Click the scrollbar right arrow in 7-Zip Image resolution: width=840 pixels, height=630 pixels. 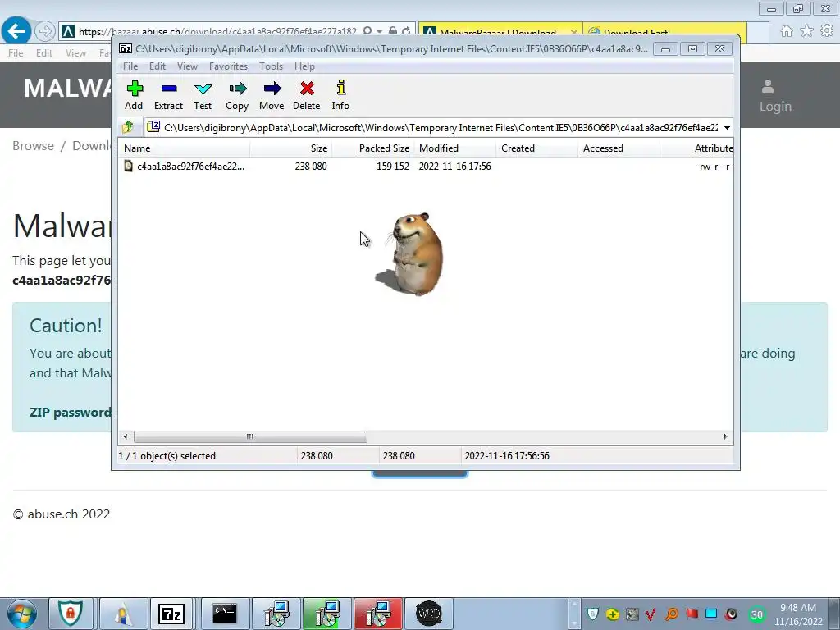(x=725, y=436)
